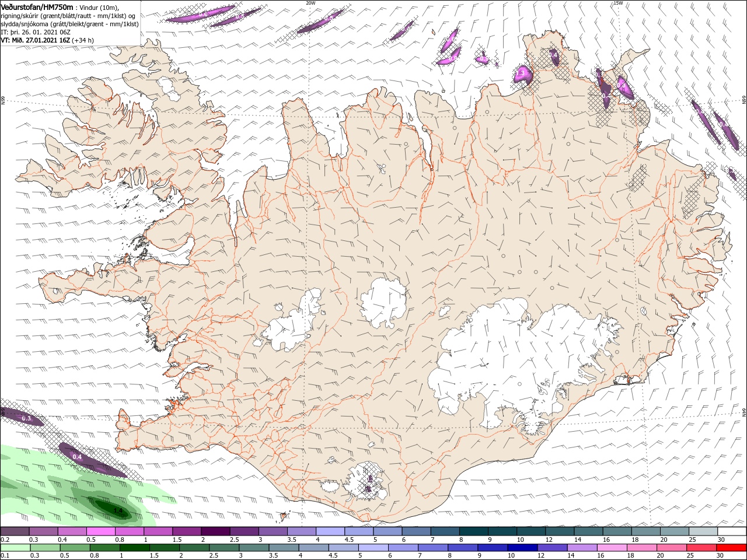Click the 15W longitude label
This screenshot has width=747, height=560.
pyautogui.click(x=618, y=3)
